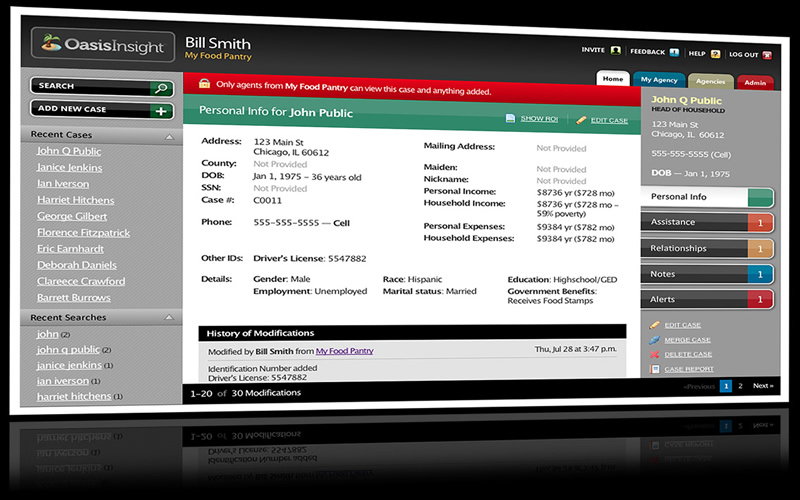800x500 pixels.
Task: Click the red X Delete Case icon
Action: pyautogui.click(x=655, y=354)
